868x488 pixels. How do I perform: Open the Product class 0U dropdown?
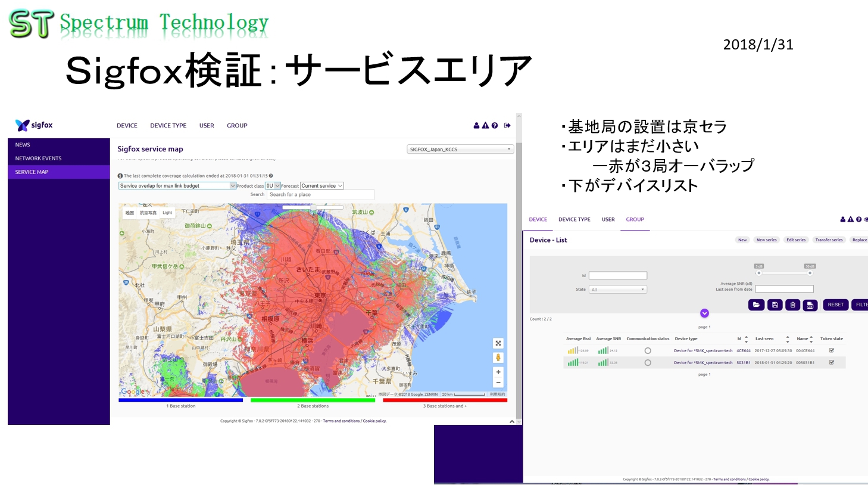(273, 186)
